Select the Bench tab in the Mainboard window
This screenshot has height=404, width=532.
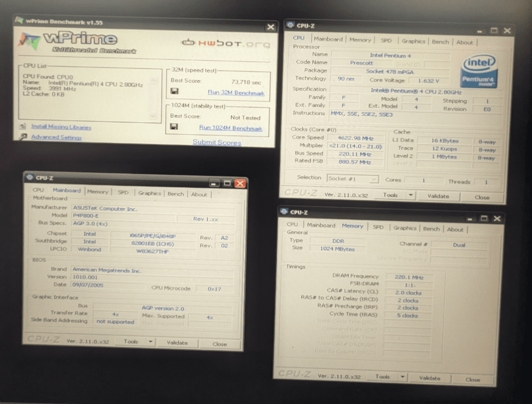[176, 194]
